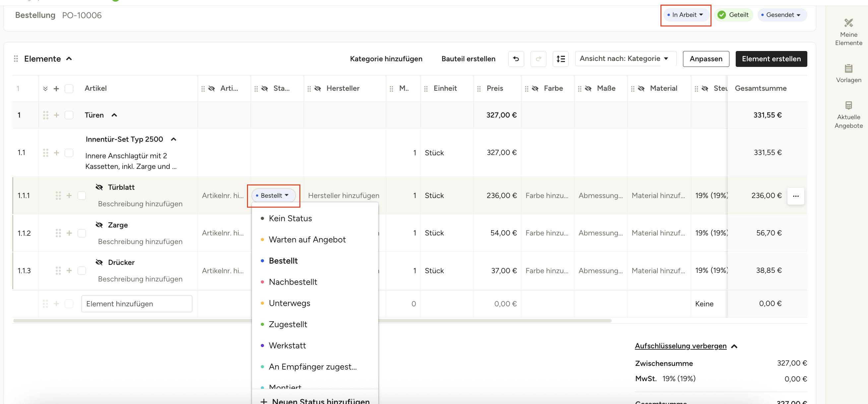868x404 pixels.
Task: Select Warten auf Angebot status option
Action: coord(307,239)
